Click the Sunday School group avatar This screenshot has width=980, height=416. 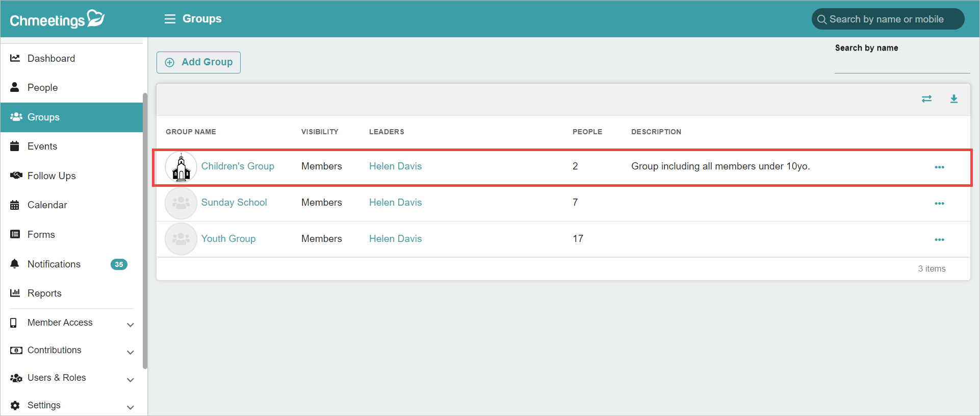pos(181,203)
